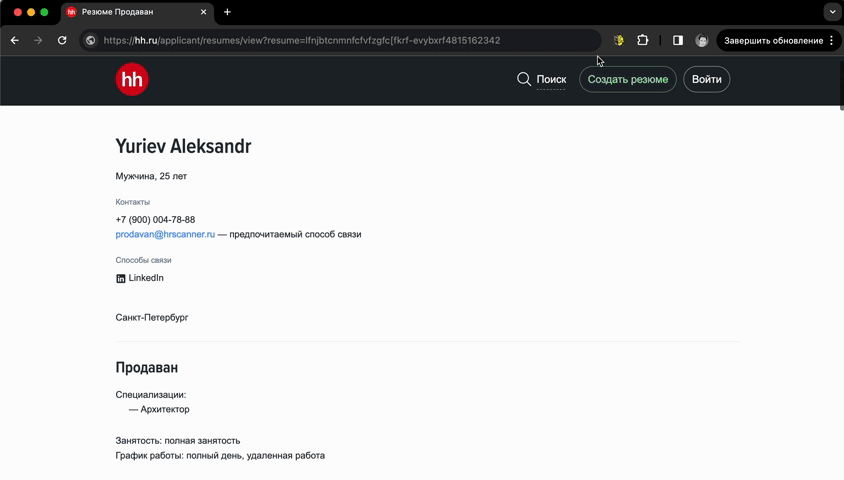Click the browser back arrow
The height and width of the screenshot is (480, 844).
click(x=14, y=41)
